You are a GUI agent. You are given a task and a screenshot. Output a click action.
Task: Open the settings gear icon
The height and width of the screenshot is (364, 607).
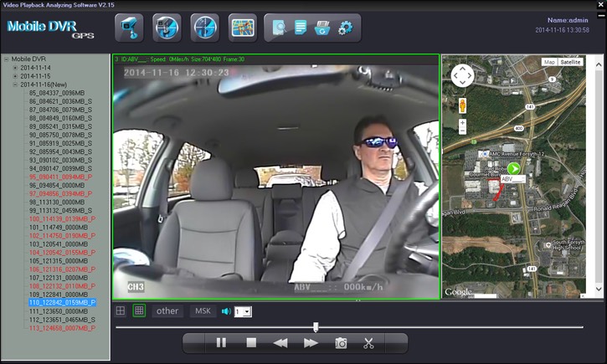(344, 28)
